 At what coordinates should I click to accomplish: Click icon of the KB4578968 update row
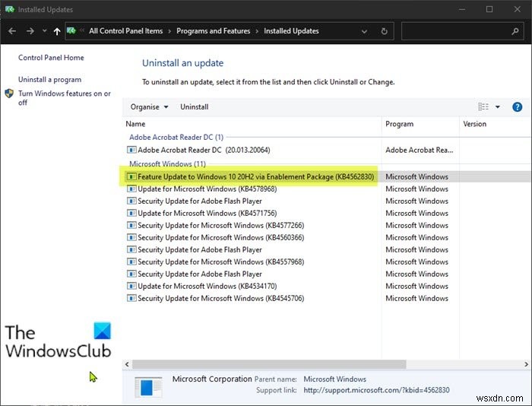pos(131,189)
